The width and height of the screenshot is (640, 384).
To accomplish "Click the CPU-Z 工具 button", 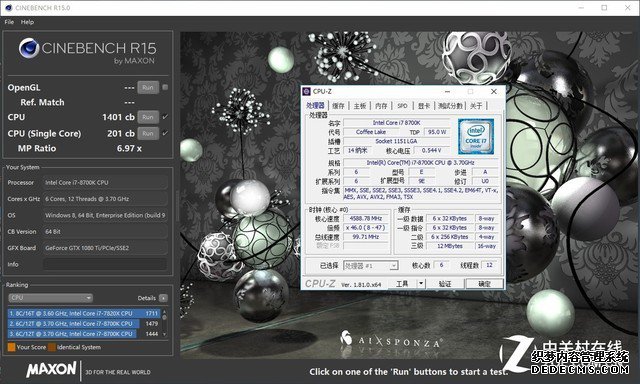I will click(x=402, y=284).
